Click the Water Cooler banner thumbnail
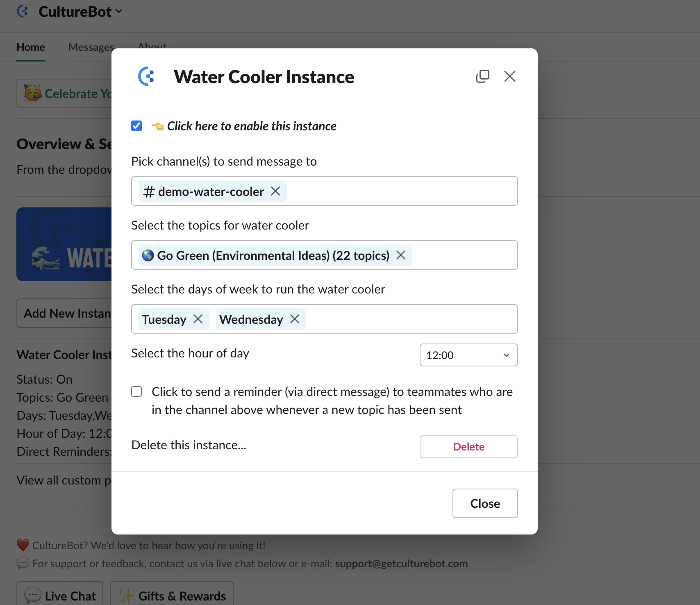 click(64, 244)
